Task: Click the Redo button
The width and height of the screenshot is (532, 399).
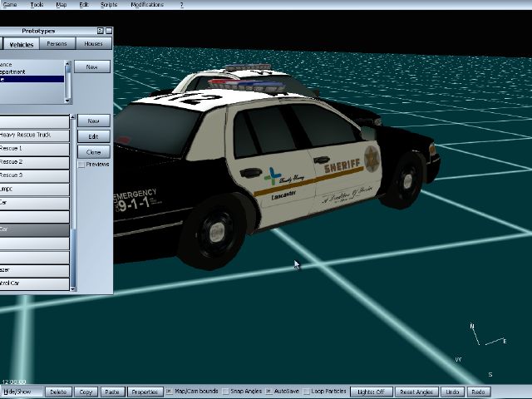Action: 479,392
